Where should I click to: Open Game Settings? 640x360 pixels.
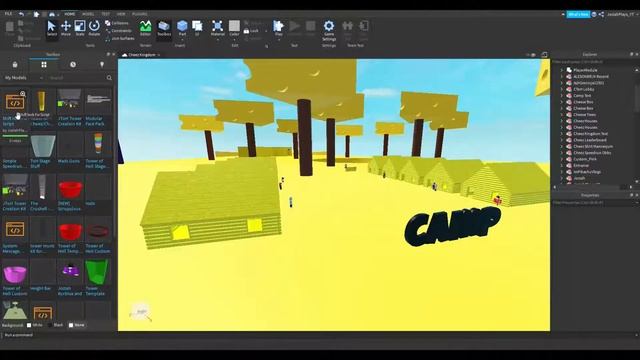tap(329, 31)
